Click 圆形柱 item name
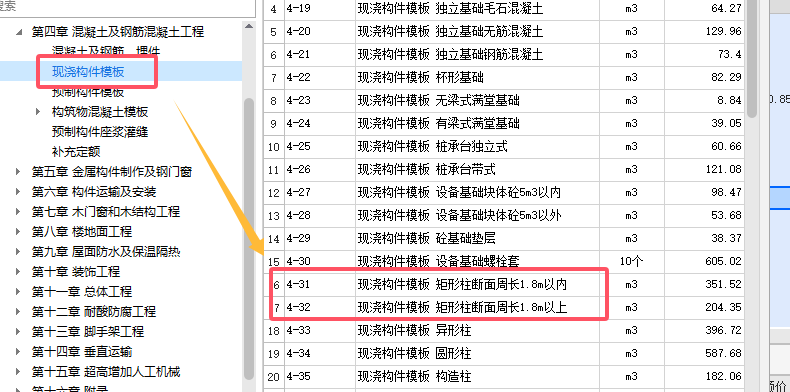Viewport: 790px width, 392px height. click(x=477, y=354)
